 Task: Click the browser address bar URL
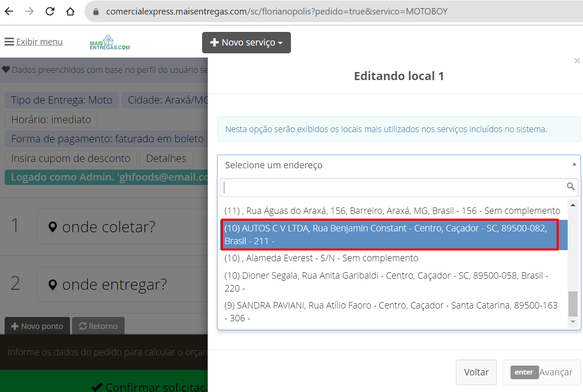pyautogui.click(x=277, y=12)
